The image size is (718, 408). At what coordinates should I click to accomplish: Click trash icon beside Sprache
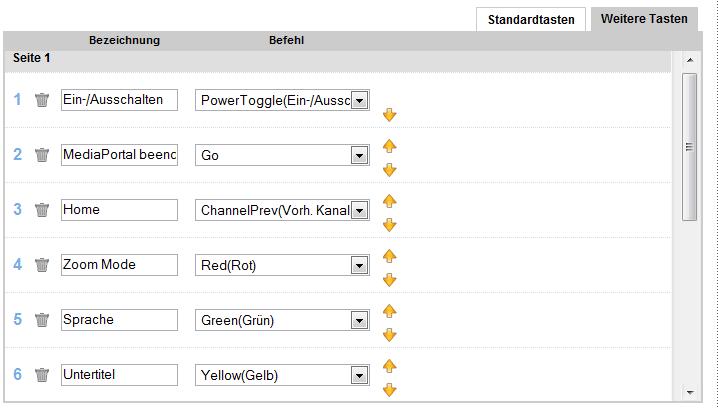tap(42, 320)
